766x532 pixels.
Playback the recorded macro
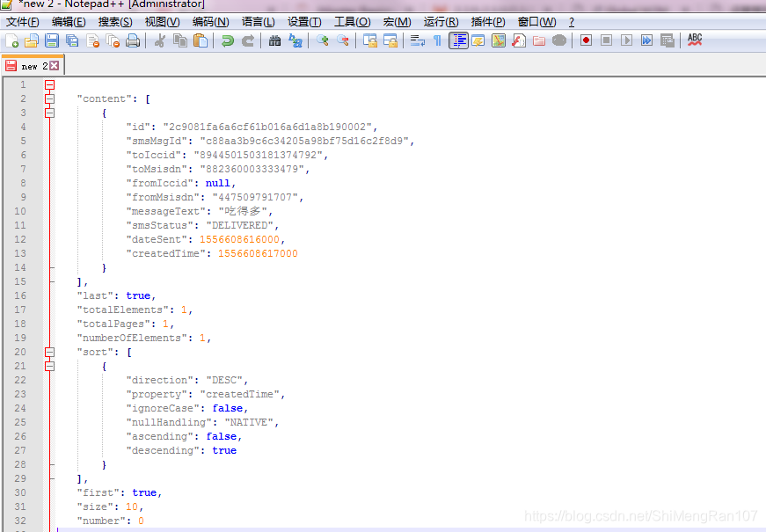pos(628,40)
